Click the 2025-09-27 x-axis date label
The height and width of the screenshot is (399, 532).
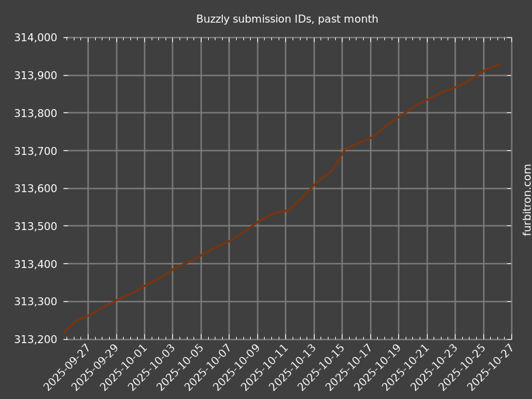pos(68,368)
